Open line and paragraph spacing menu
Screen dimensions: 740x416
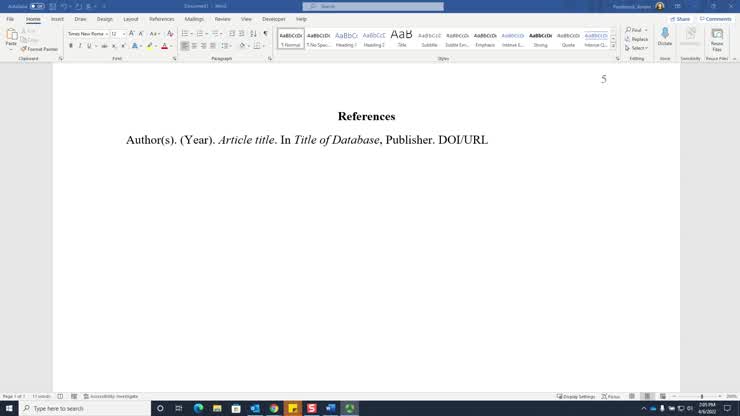click(227, 46)
